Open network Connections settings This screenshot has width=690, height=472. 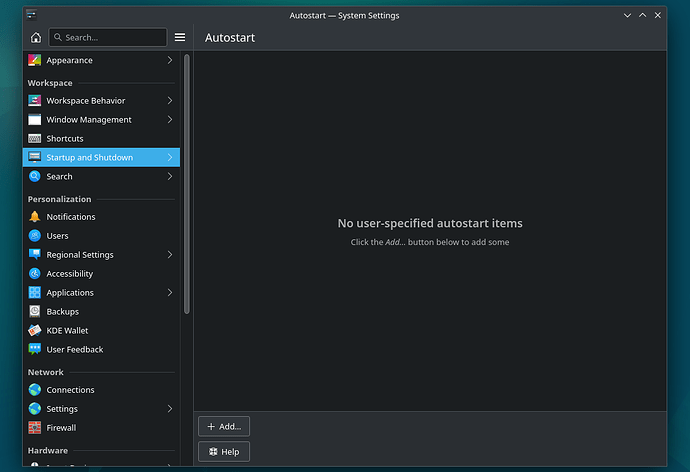[101, 390]
